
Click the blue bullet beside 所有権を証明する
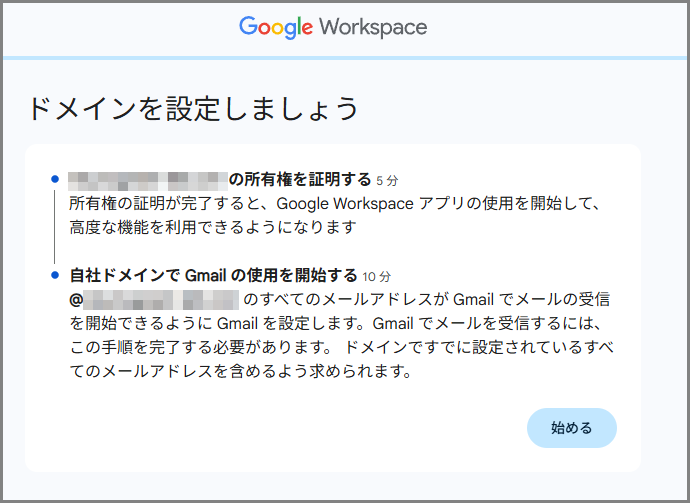(x=54, y=181)
